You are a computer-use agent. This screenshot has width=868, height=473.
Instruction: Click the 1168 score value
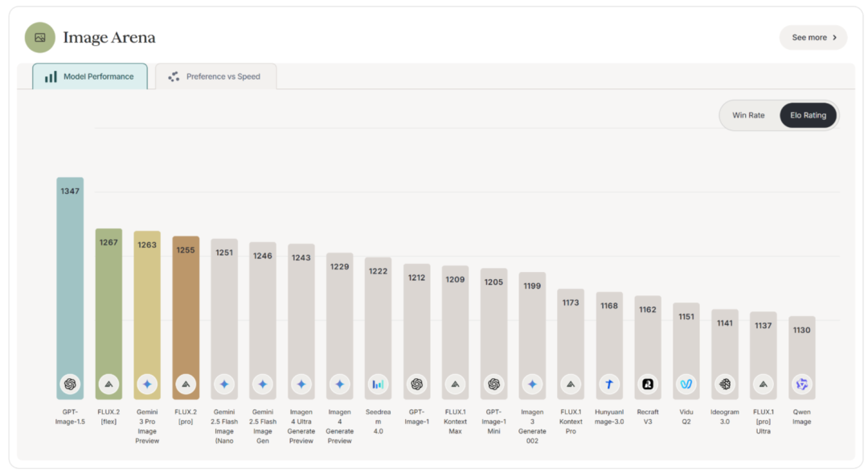coord(609,306)
